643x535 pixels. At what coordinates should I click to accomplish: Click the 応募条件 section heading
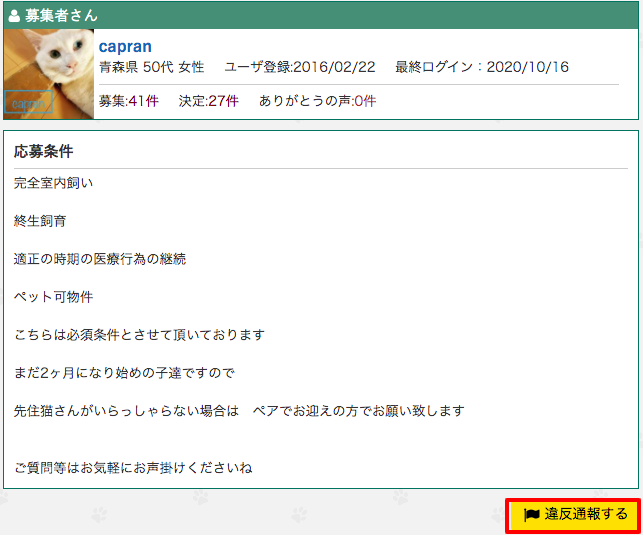(43, 151)
